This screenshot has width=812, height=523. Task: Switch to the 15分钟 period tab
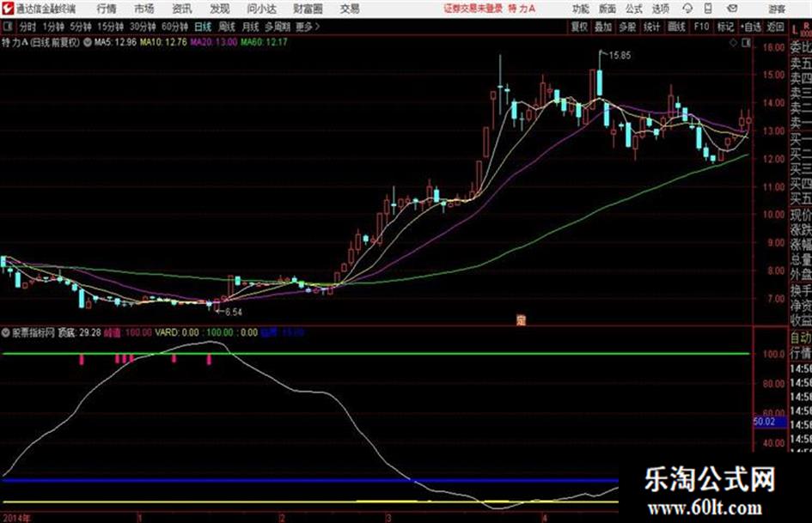(x=110, y=27)
